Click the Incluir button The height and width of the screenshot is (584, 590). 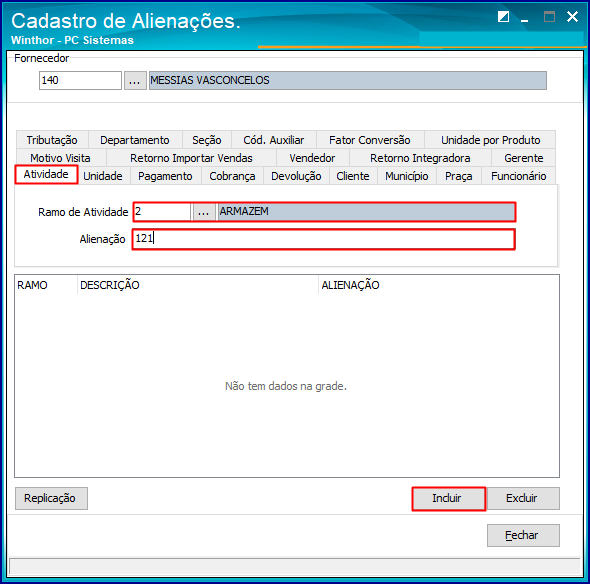(449, 499)
